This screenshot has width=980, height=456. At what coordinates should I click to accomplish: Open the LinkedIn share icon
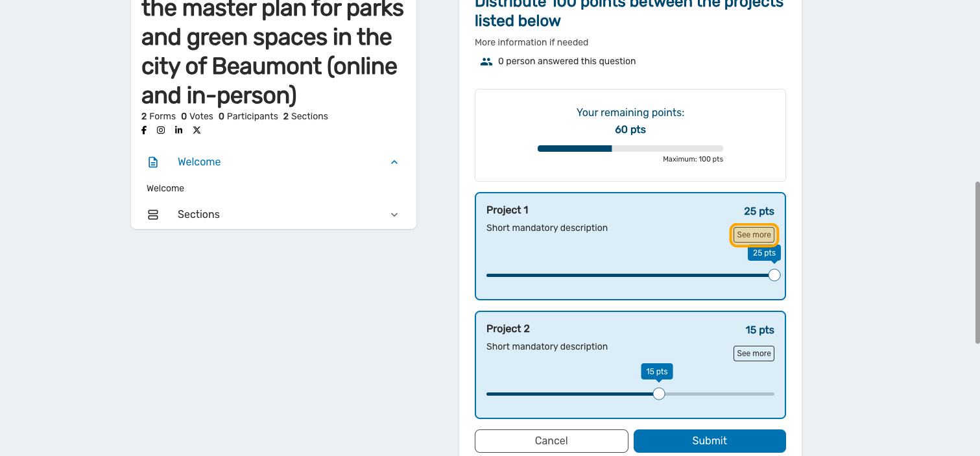pos(178,130)
